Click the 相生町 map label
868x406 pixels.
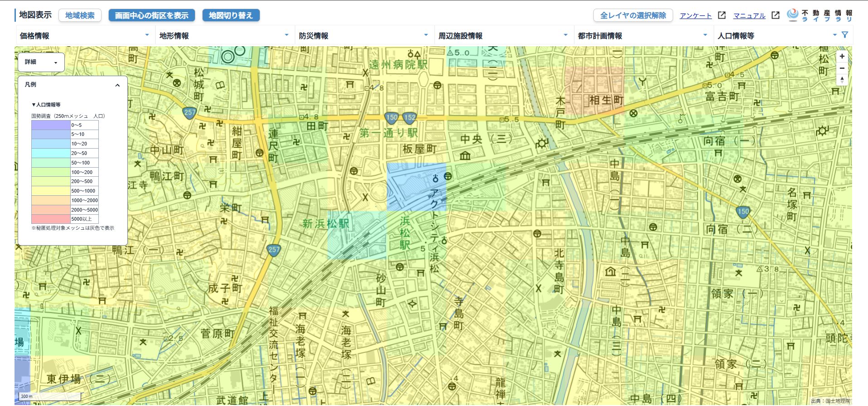click(x=606, y=100)
